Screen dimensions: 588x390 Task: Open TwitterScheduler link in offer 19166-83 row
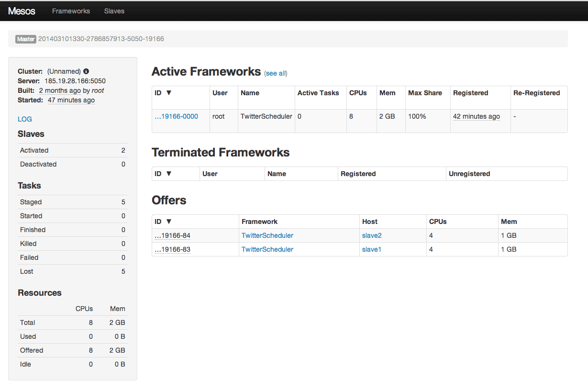click(267, 249)
